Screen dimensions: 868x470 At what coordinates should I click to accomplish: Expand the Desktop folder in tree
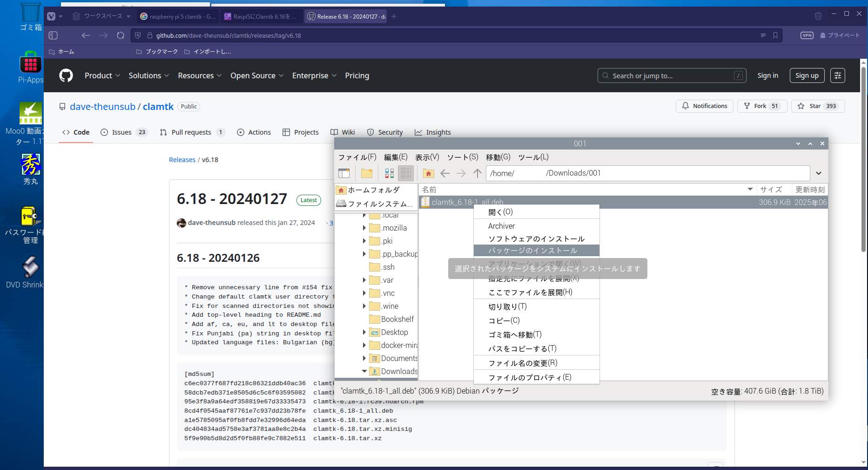click(x=364, y=332)
